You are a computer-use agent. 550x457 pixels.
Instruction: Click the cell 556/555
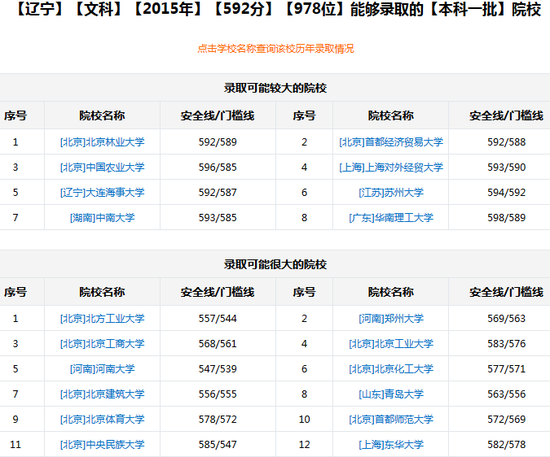click(217, 394)
